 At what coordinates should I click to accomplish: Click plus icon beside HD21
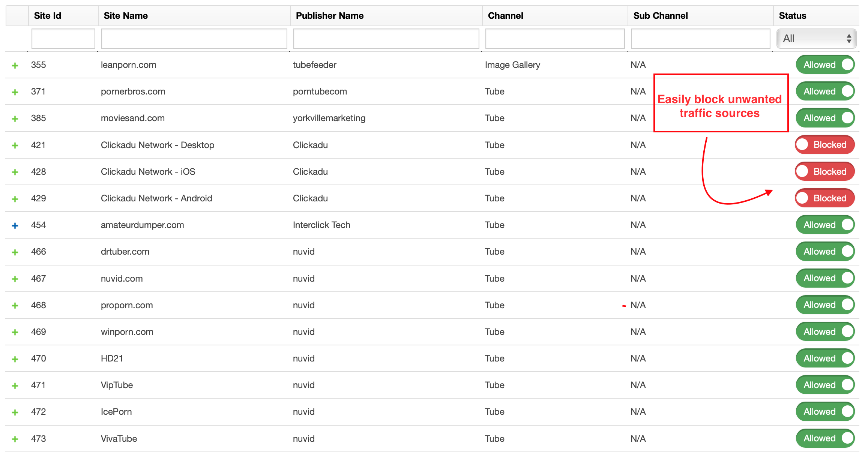point(15,359)
